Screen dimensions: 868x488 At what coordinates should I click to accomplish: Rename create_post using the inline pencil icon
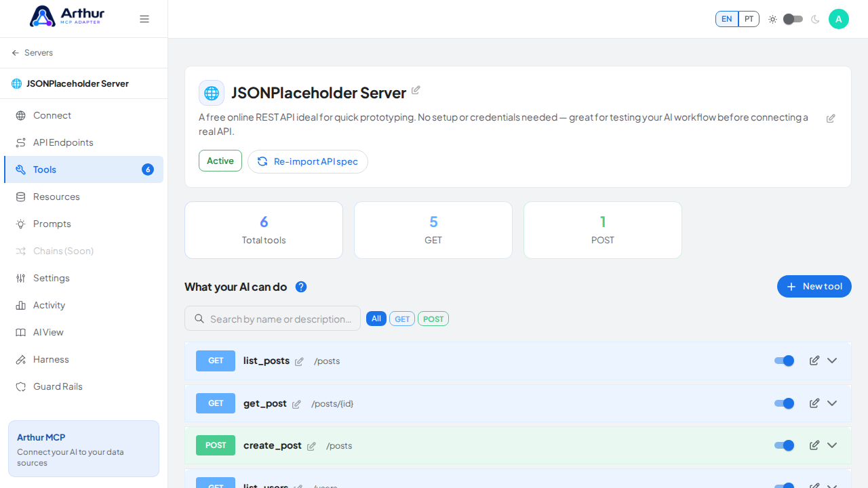tap(311, 447)
